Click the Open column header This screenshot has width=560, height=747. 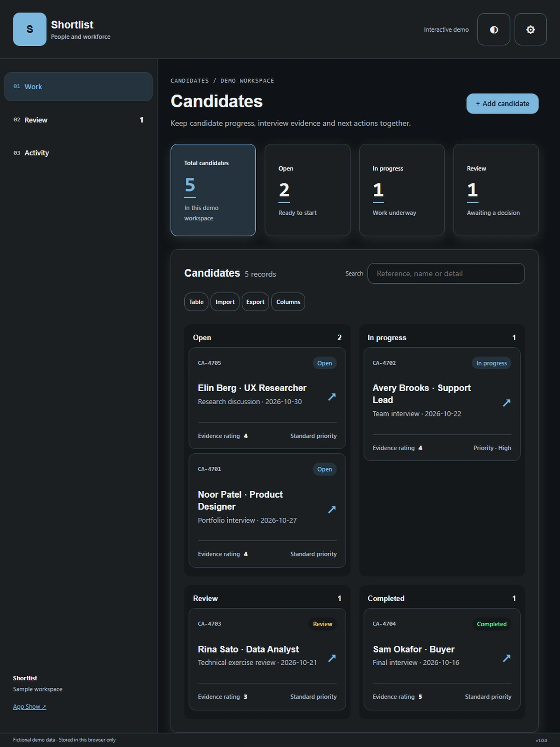pyautogui.click(x=202, y=338)
